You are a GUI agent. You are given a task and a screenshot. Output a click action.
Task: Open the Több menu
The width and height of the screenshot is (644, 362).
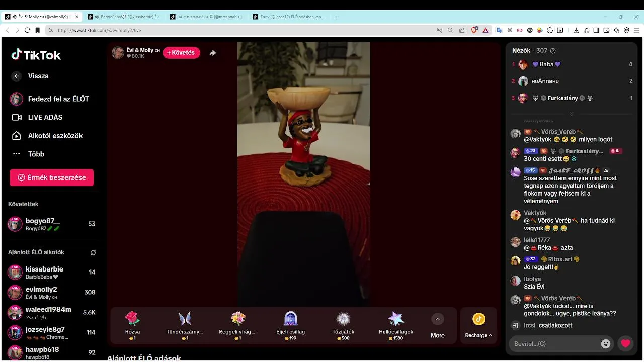pyautogui.click(x=29, y=154)
